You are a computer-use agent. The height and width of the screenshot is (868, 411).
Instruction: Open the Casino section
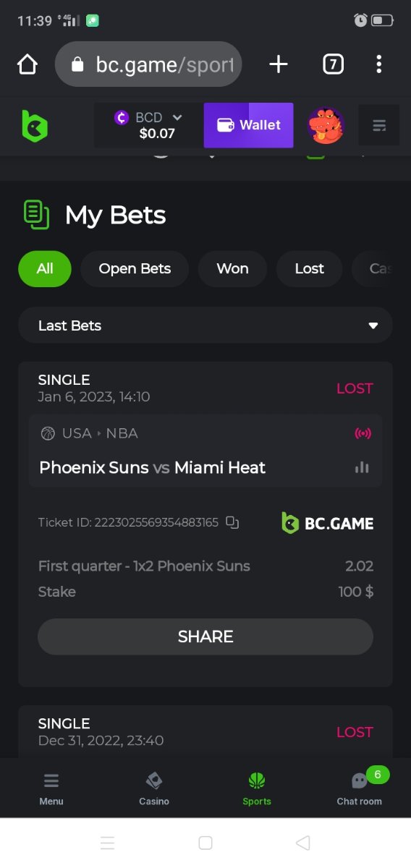pyautogui.click(x=154, y=788)
